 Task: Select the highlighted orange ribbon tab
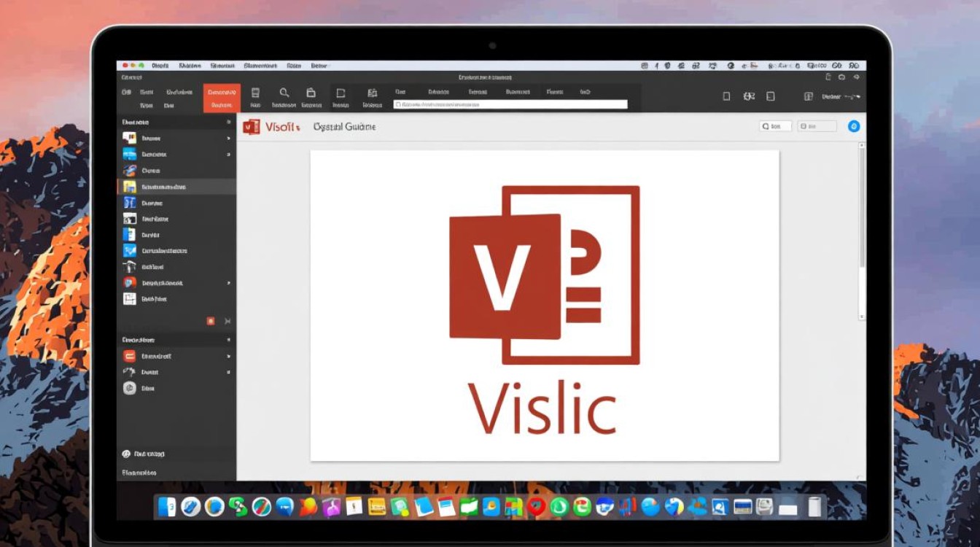click(x=222, y=98)
